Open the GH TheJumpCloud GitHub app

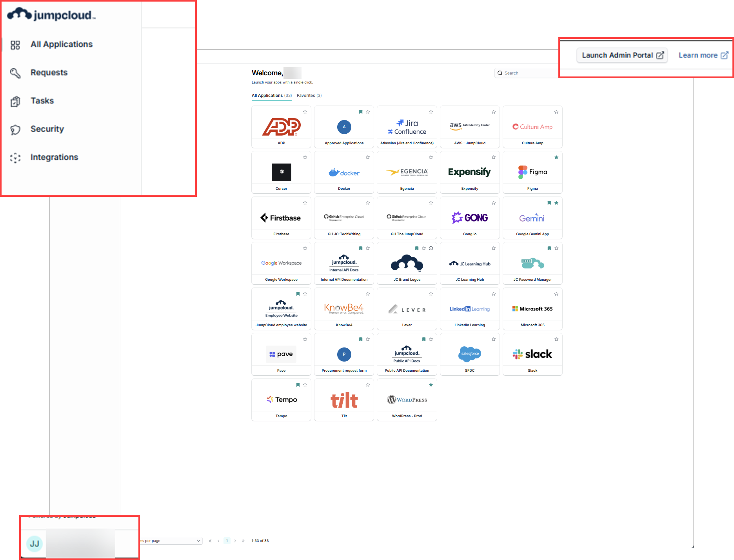coord(407,218)
